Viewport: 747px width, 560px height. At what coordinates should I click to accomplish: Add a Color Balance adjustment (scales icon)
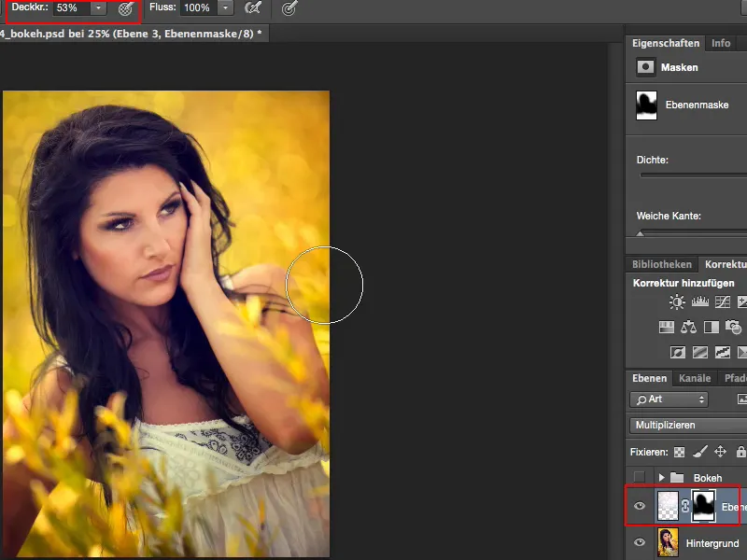pyautogui.click(x=688, y=328)
